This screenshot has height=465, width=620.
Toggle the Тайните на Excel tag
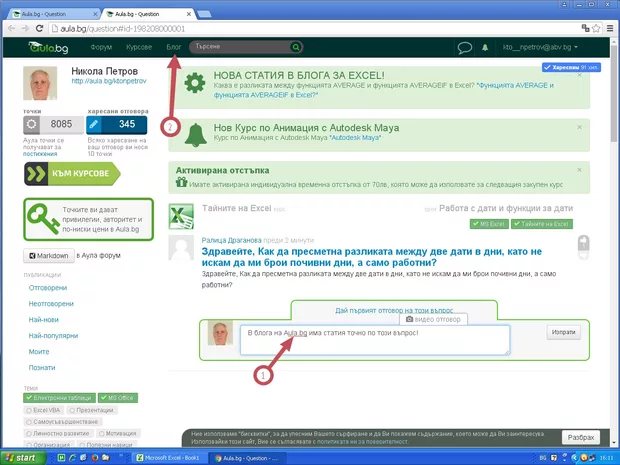(x=542, y=224)
